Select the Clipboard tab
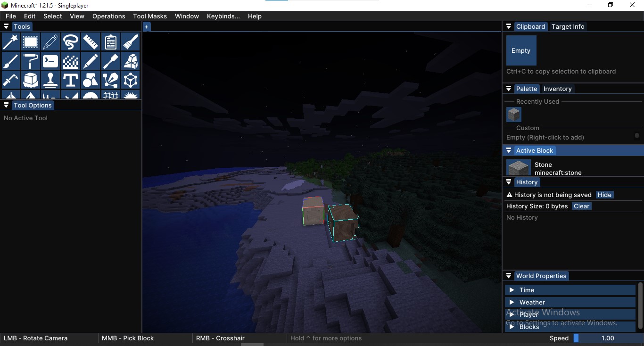The image size is (644, 346). (531, 26)
